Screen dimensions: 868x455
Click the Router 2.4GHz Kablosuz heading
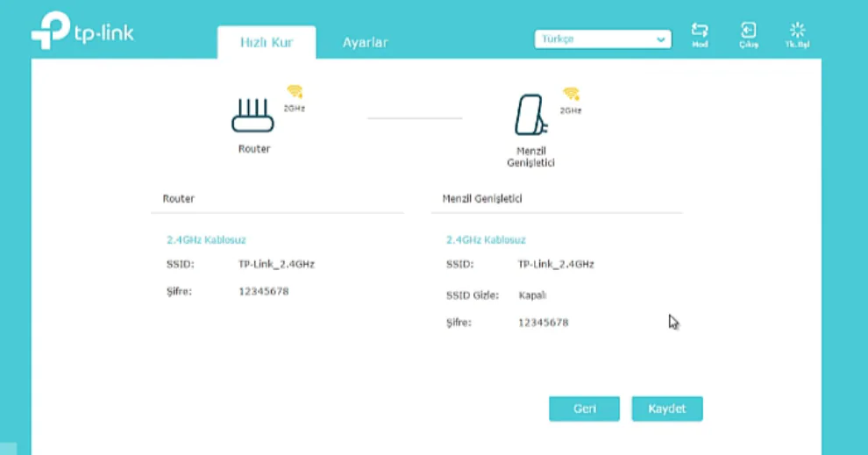[x=206, y=239]
